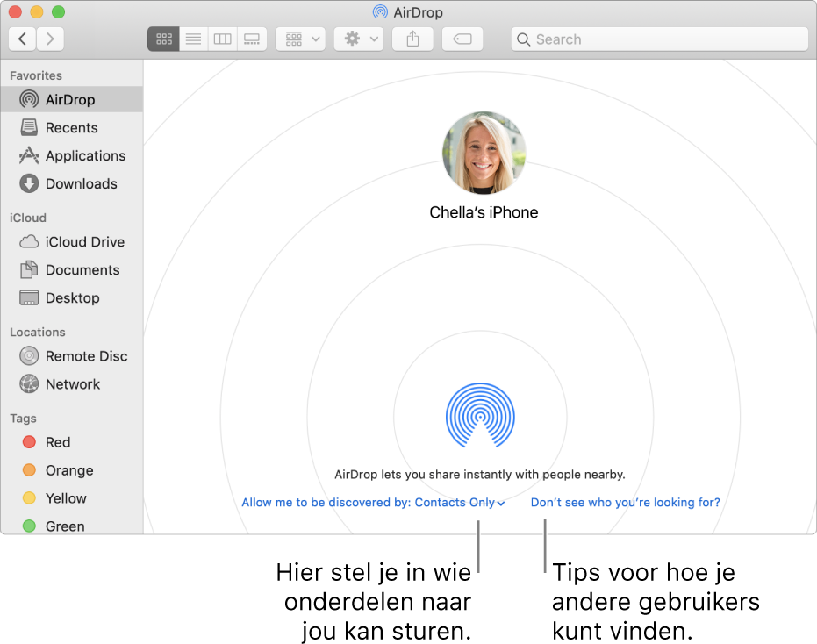Click the Red tag label
Image resolution: width=817 pixels, height=644 pixels.
(58, 442)
